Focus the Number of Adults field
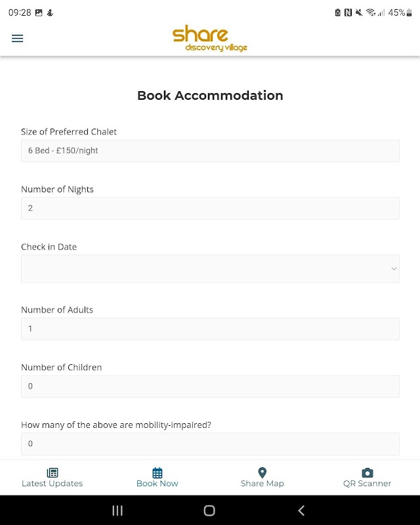This screenshot has width=420, height=525. (x=210, y=329)
